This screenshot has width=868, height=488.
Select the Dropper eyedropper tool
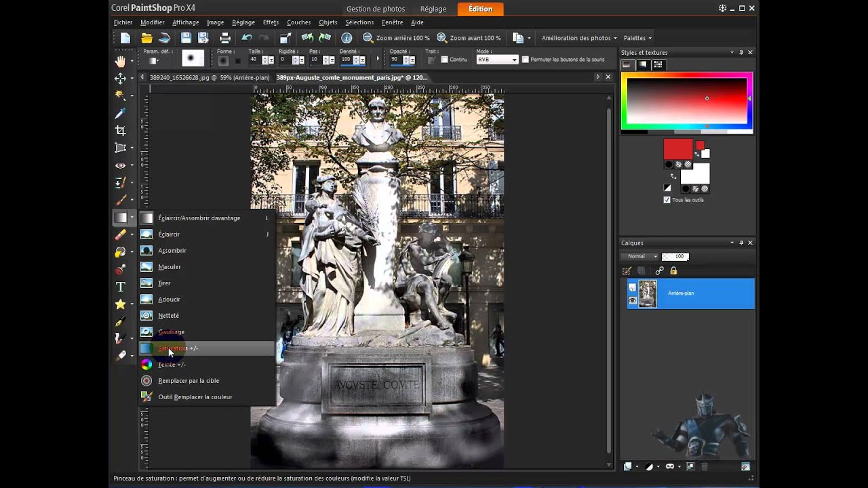(121, 113)
